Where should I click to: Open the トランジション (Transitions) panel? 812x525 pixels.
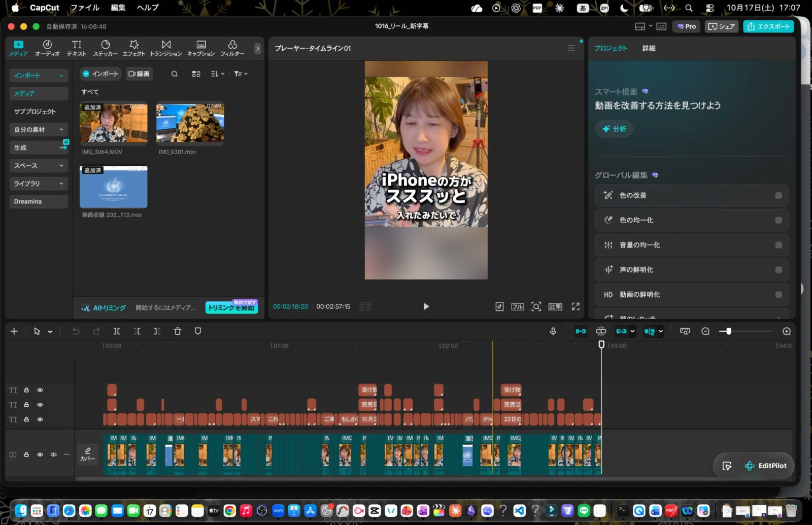166,48
